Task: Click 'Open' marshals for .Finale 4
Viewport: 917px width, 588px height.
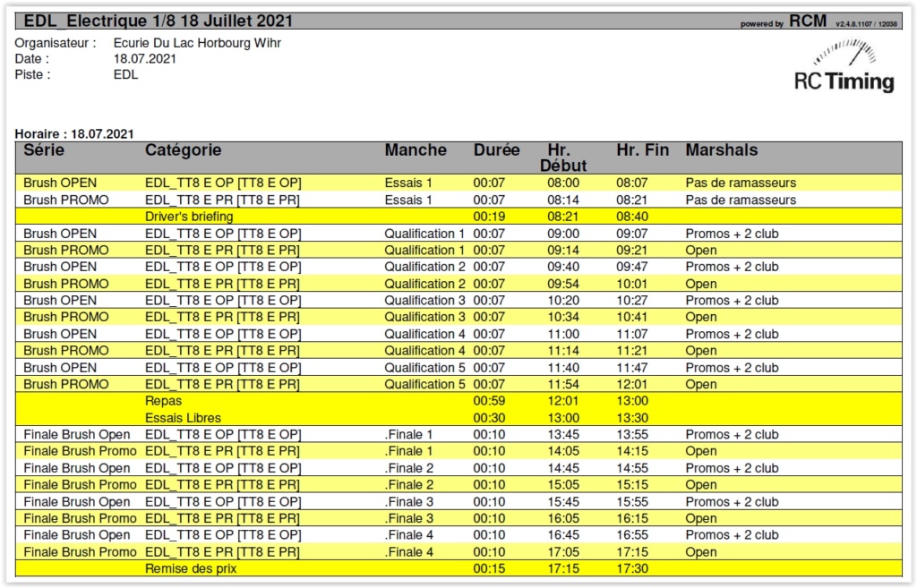Action: [700, 552]
